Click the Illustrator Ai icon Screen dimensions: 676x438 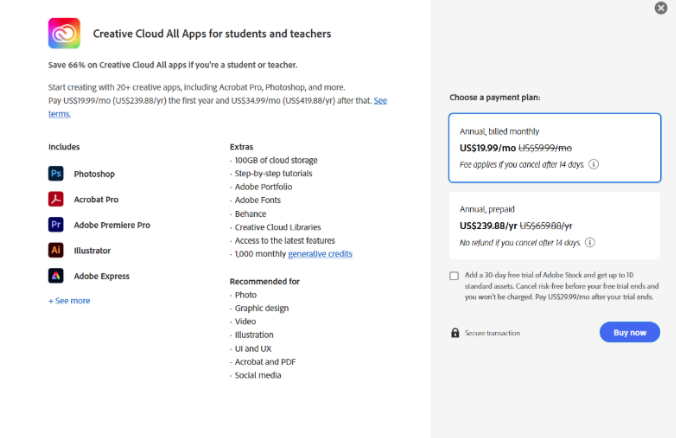(56, 250)
